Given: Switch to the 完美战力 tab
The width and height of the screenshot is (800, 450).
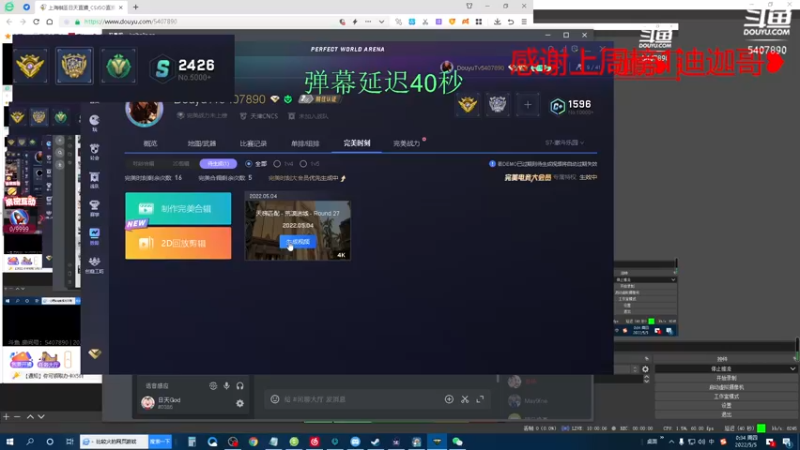Looking at the screenshot, I should 407,143.
